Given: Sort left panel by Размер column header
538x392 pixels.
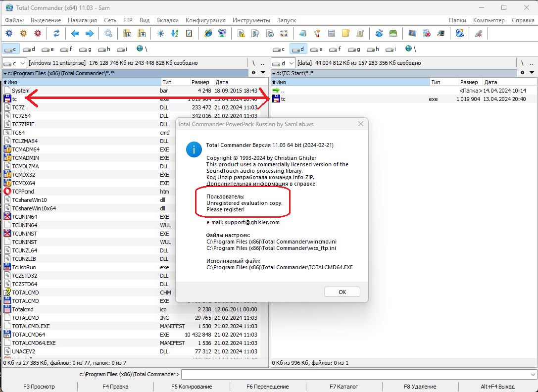Looking at the screenshot, I should (x=201, y=82).
